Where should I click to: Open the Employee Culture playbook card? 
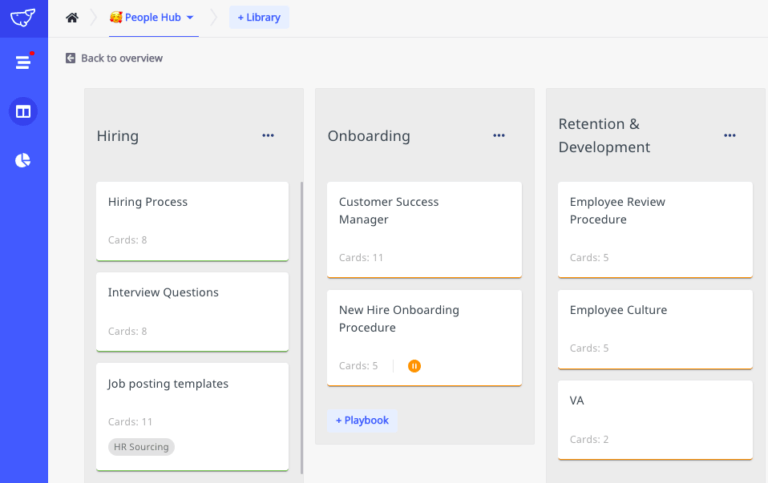click(x=655, y=328)
